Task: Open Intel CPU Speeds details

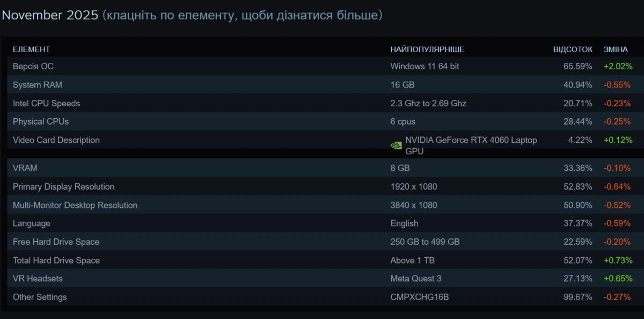Action: point(46,103)
